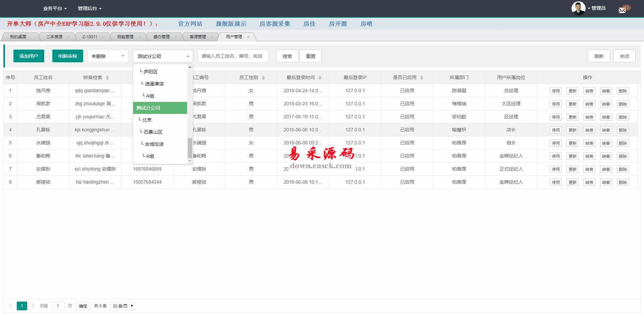Sort by 最后登录时间 column arrows
Image resolution: width=644 pixels, height=317 pixels.
coord(320,78)
